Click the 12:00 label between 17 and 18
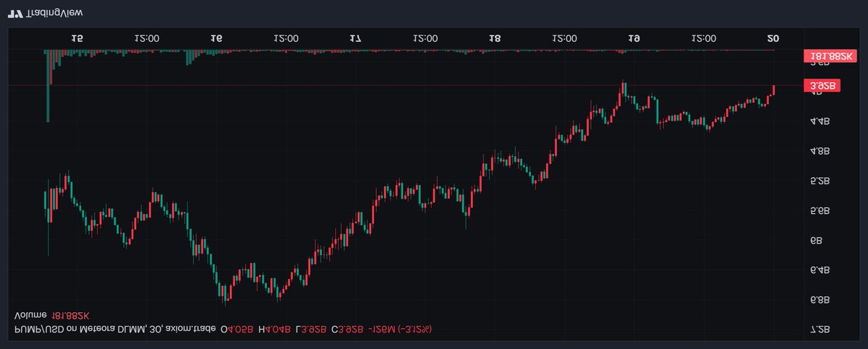This screenshot has width=868, height=349. click(425, 38)
